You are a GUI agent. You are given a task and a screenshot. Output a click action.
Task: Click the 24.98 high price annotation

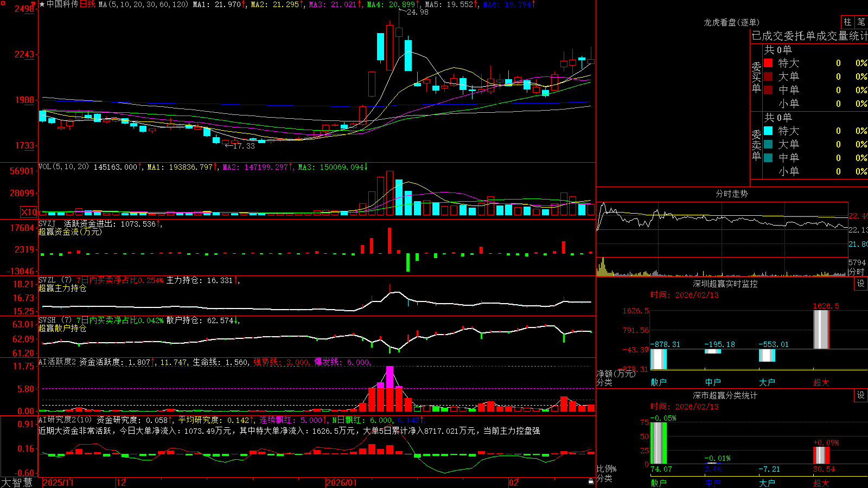417,12
